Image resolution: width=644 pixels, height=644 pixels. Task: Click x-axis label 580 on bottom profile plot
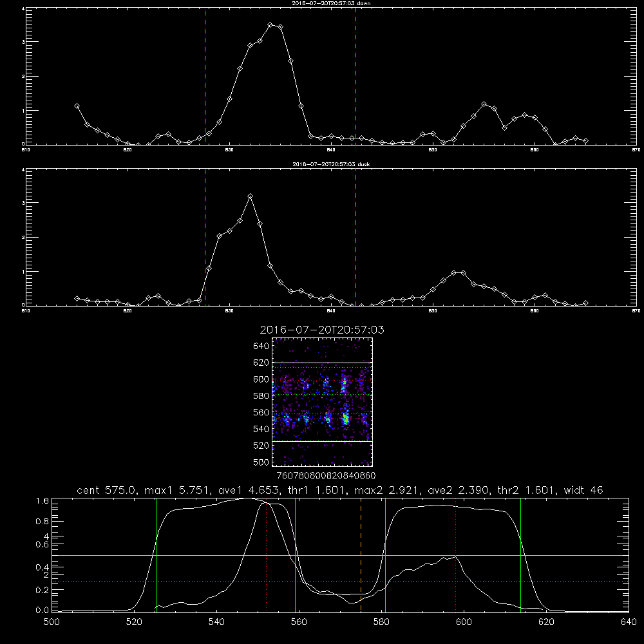381,622
